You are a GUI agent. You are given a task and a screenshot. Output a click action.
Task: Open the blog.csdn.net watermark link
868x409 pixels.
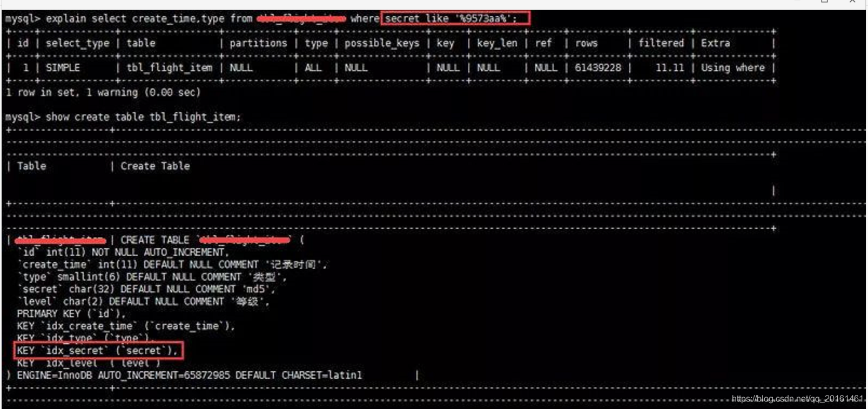797,399
